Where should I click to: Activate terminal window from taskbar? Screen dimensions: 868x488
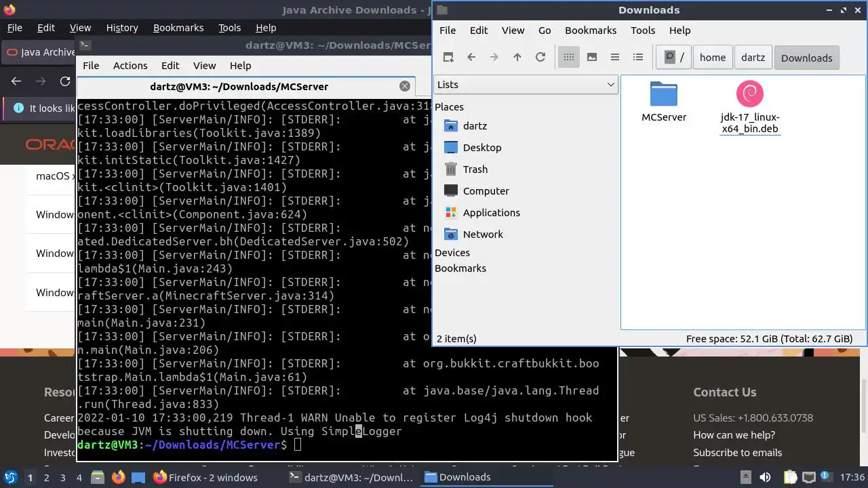352,477
